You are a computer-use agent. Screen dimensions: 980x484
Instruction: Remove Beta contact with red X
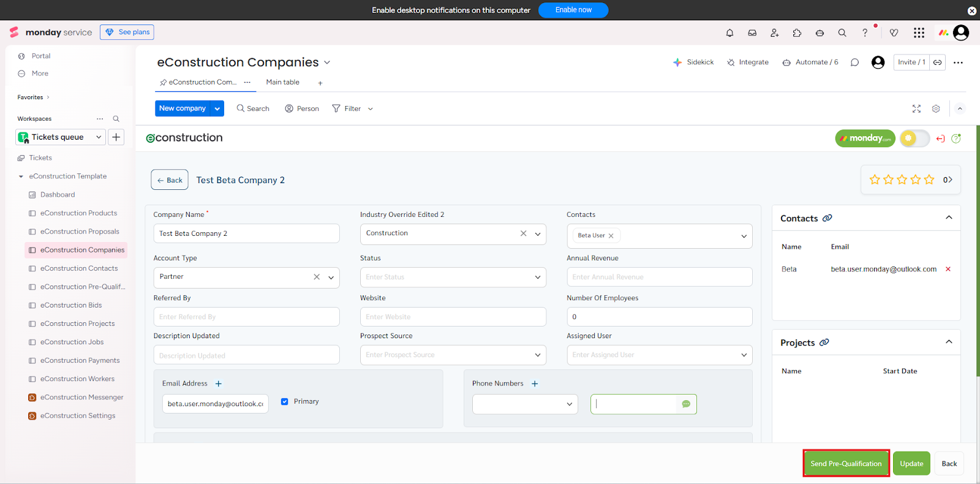click(x=948, y=270)
